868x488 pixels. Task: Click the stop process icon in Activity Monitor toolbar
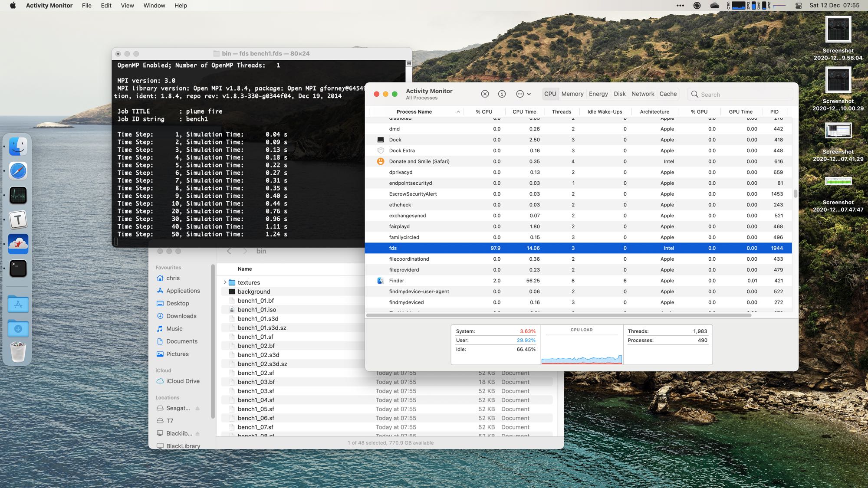[x=485, y=94]
